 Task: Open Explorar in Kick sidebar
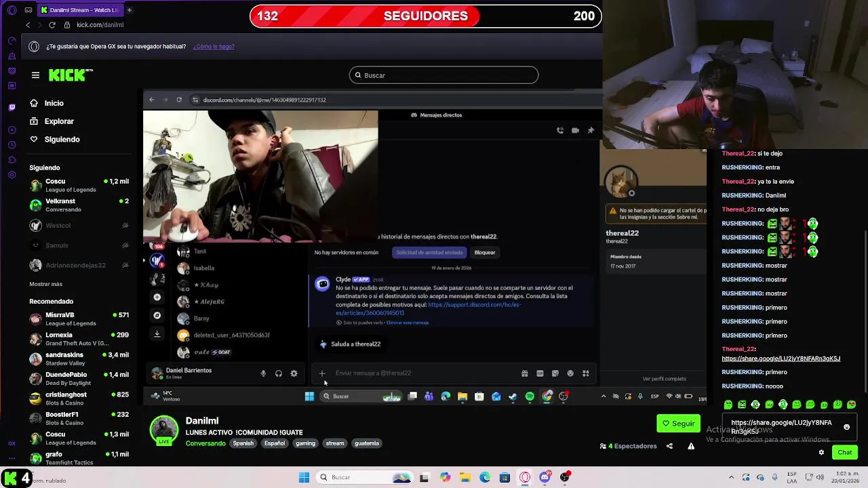(52, 121)
